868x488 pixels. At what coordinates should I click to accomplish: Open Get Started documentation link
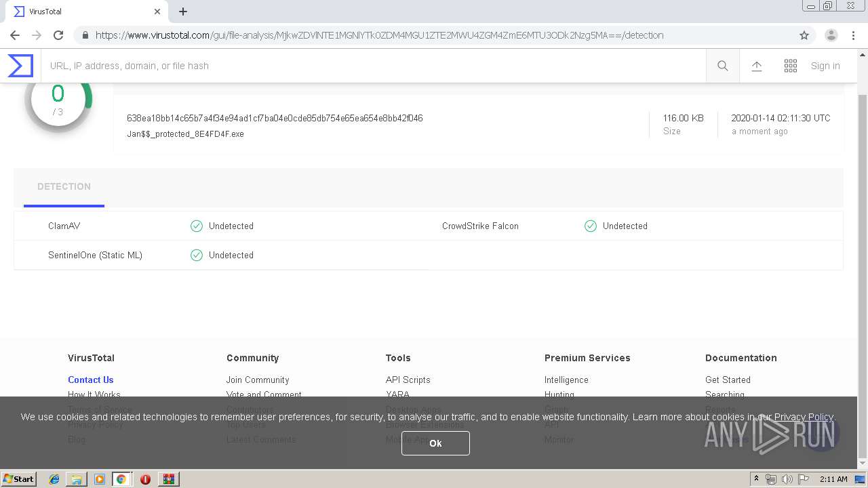pyautogui.click(x=728, y=380)
